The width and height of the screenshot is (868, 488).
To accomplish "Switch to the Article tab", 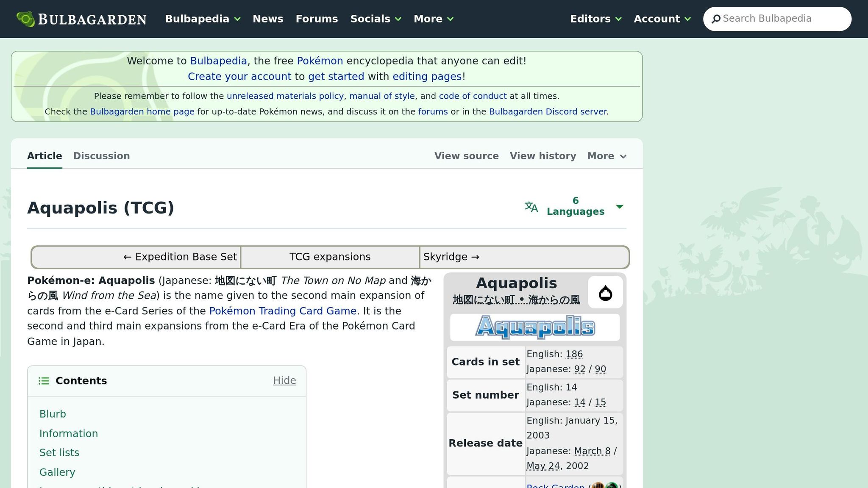I will pyautogui.click(x=45, y=156).
